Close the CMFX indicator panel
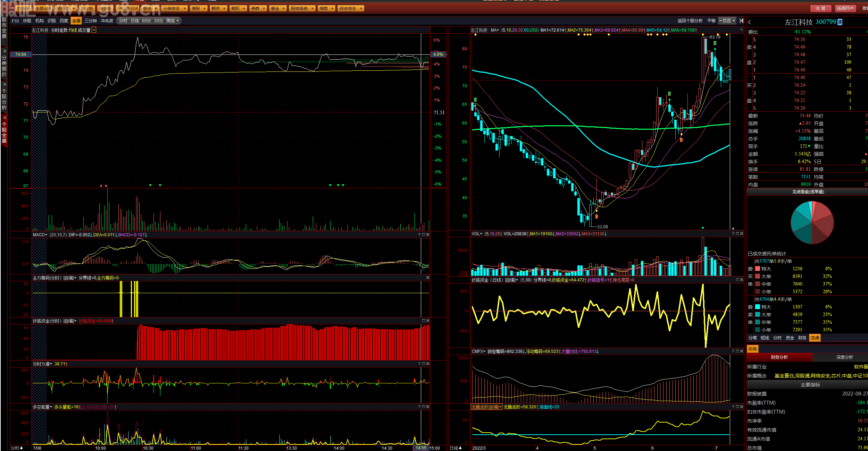The width and height of the screenshot is (868, 451). (x=742, y=351)
